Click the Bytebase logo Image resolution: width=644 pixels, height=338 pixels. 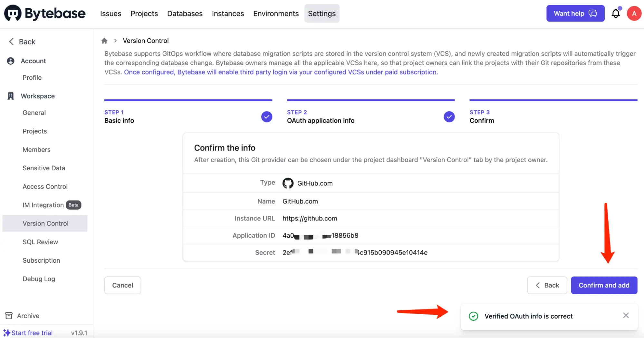click(45, 13)
